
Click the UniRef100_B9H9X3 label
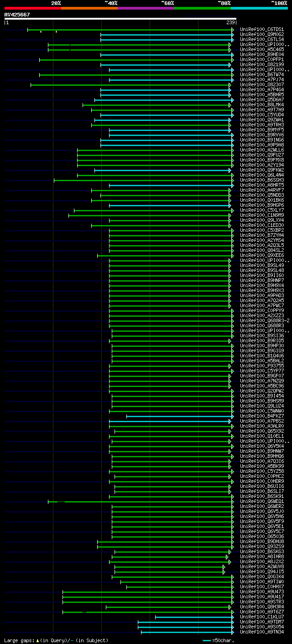261,290
